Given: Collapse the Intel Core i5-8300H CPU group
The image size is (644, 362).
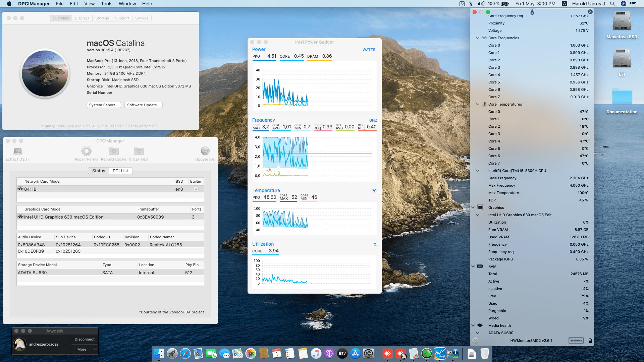Looking at the screenshot, I should [478, 171].
